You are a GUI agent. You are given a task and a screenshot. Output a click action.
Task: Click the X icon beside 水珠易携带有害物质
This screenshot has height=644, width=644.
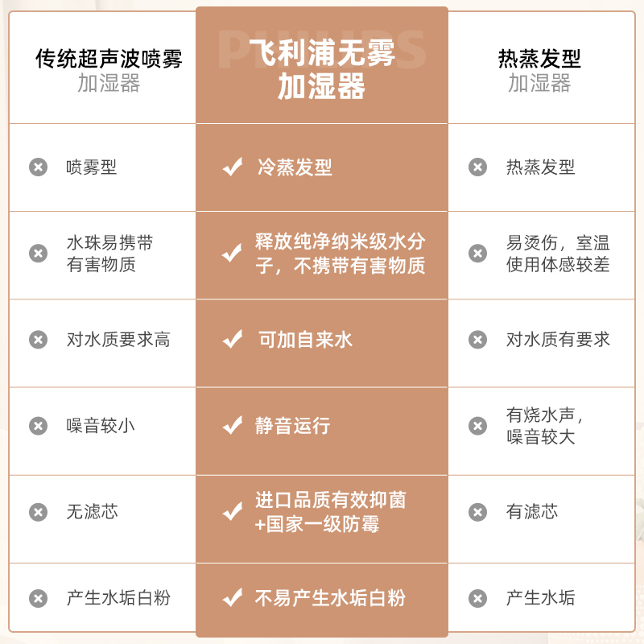pyautogui.click(x=38, y=254)
